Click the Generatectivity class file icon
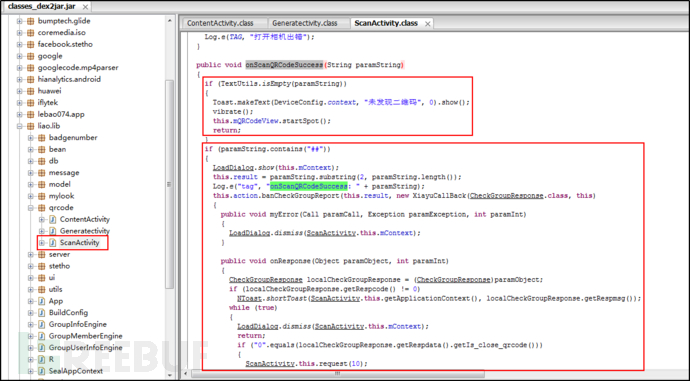690x381 pixels. (53, 231)
